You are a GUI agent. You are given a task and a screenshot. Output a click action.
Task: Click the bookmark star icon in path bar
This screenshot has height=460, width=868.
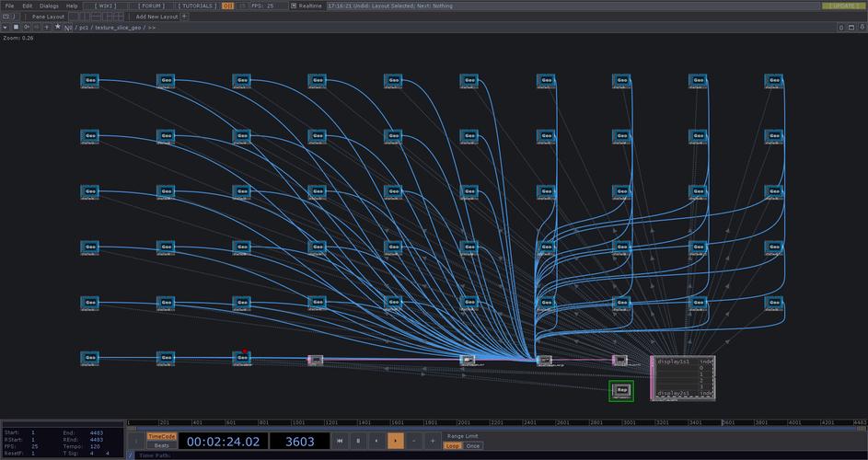(57, 27)
